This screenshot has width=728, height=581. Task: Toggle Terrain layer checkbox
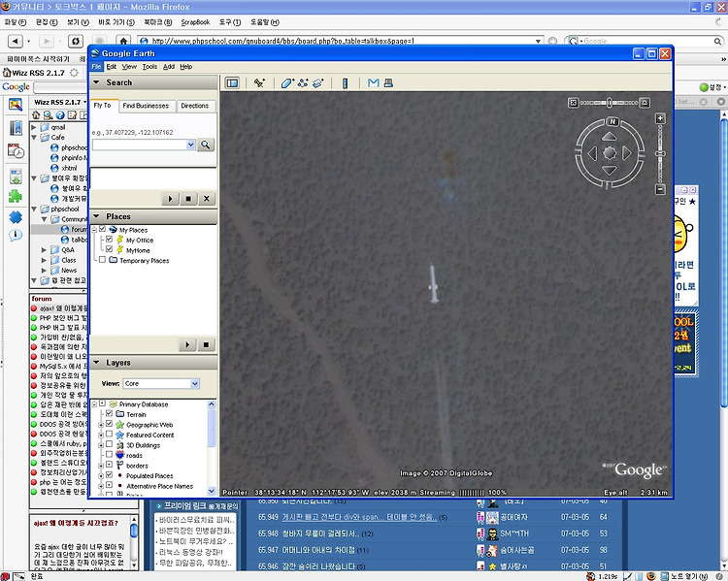[x=109, y=413]
